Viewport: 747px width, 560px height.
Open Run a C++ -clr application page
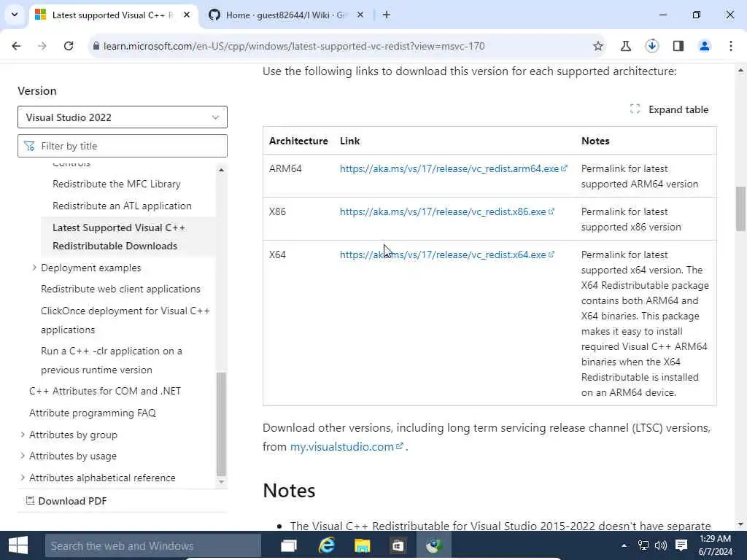(112, 360)
